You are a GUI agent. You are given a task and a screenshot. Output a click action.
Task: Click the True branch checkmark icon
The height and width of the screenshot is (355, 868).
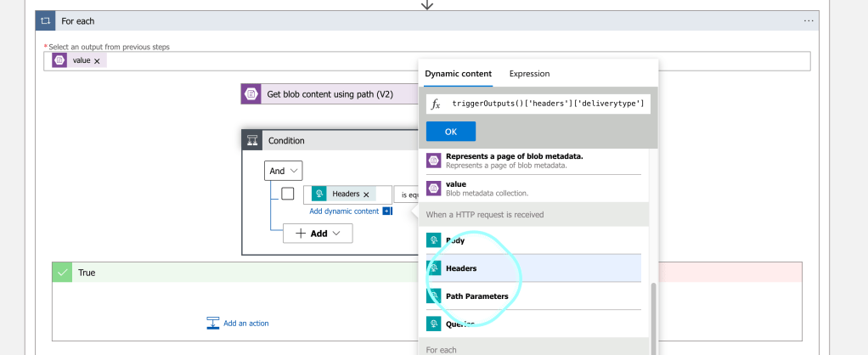pyautogui.click(x=63, y=273)
